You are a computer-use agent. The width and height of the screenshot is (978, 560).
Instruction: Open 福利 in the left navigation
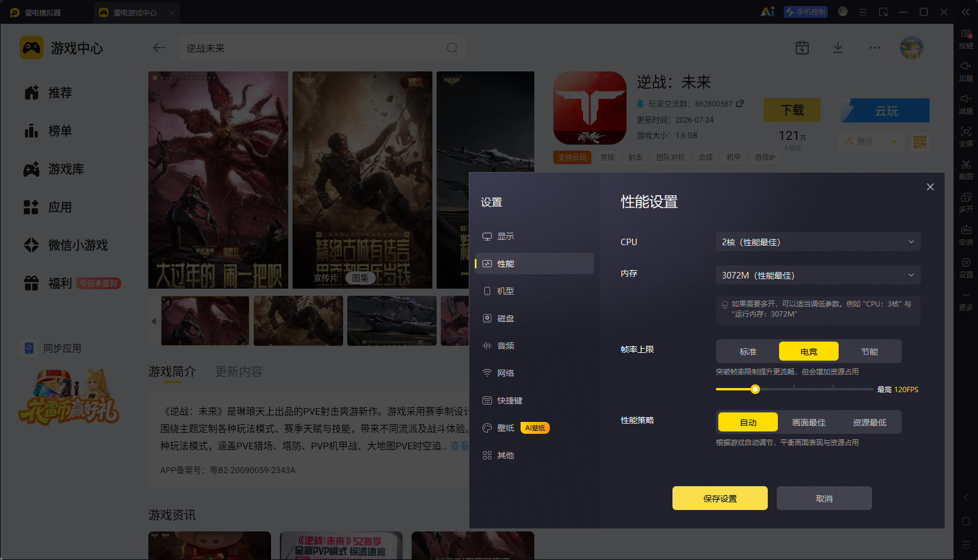pos(71,283)
